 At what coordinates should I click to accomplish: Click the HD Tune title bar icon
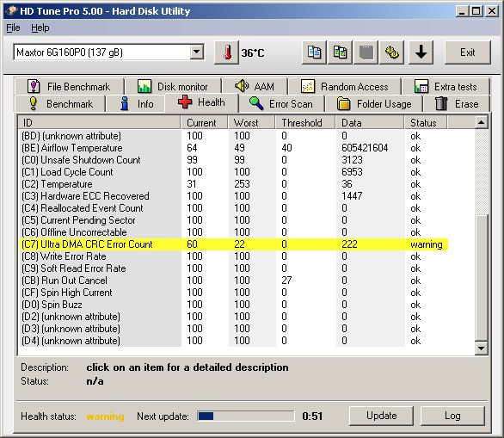pyautogui.click(x=11, y=11)
